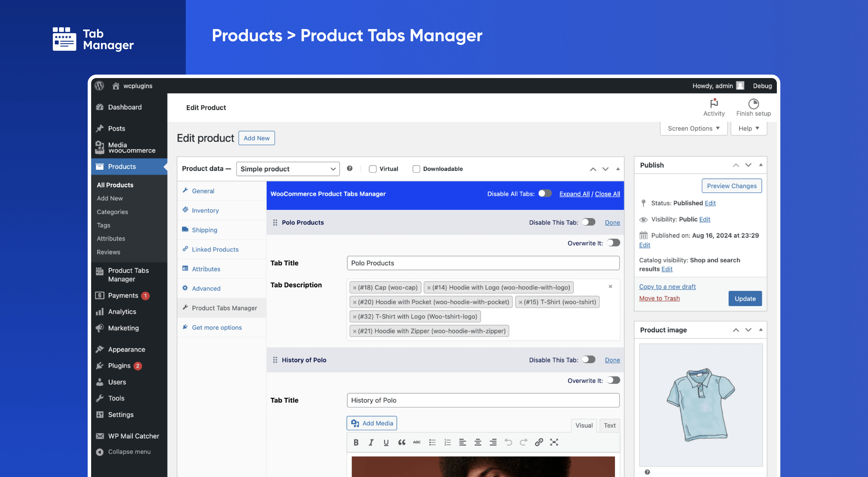Click the fullscreen editor icon
Viewport: 868px width, 477px height.
(554, 442)
